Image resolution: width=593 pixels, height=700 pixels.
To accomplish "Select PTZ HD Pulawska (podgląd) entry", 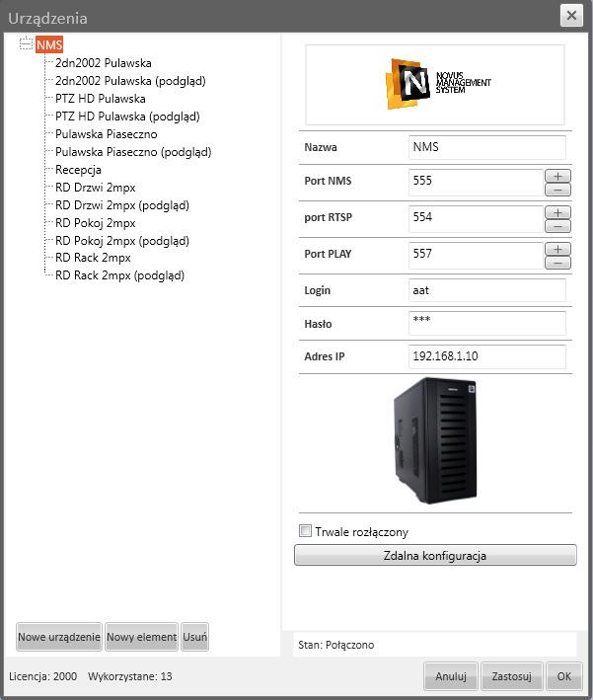I will [x=127, y=117].
